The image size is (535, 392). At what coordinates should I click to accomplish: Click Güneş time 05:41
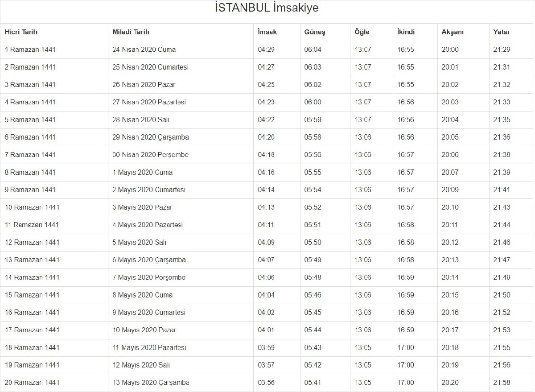click(x=313, y=383)
